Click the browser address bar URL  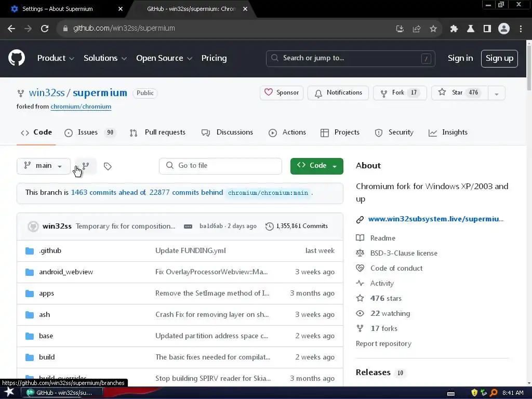(124, 29)
